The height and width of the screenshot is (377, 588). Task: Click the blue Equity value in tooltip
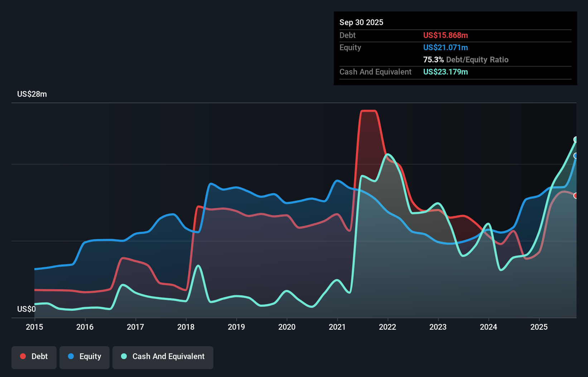[445, 47]
